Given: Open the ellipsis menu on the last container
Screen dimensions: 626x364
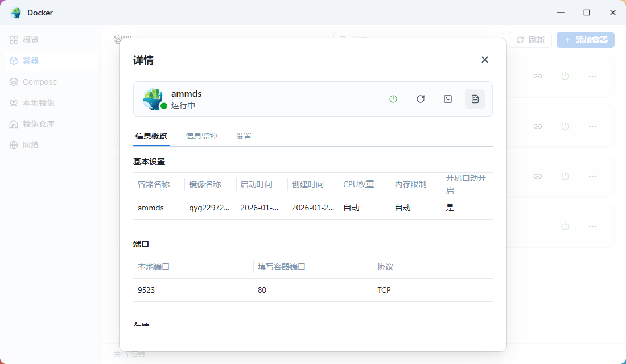Looking at the screenshot, I should click(x=592, y=226).
